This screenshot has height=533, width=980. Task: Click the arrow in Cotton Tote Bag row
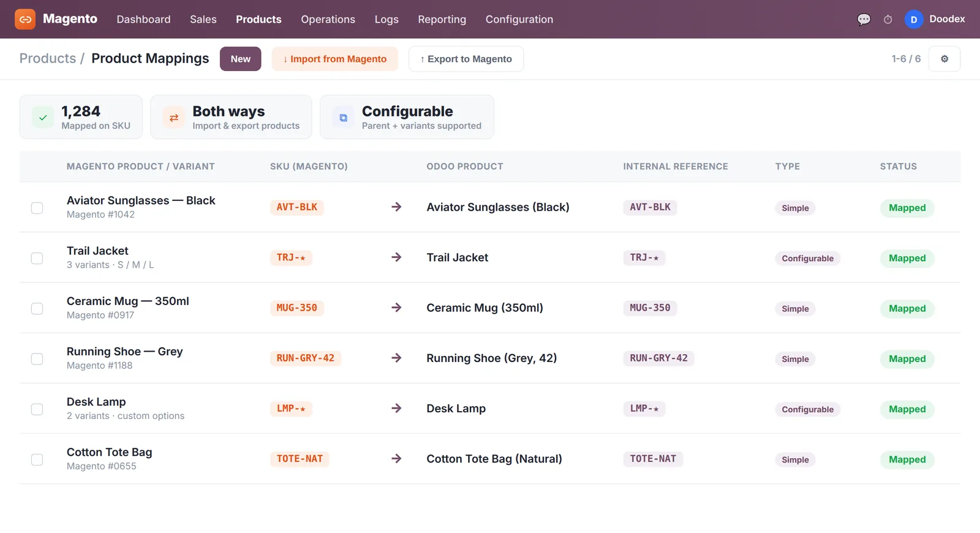pyautogui.click(x=396, y=458)
